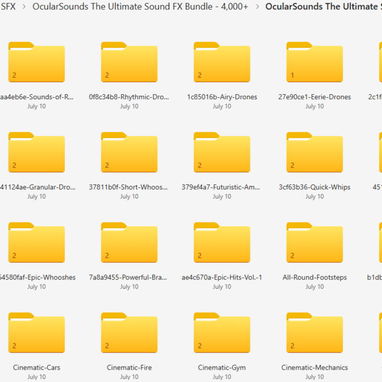Select the 'Epic-Whooshes' folder name label
This screenshot has width=382, height=382.
click(x=37, y=277)
